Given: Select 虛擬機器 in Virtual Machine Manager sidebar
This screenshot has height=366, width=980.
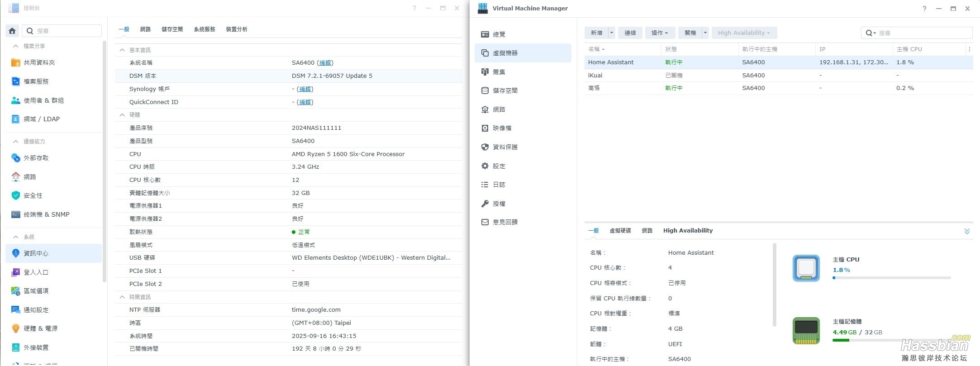Looking at the screenshot, I should tap(523, 53).
